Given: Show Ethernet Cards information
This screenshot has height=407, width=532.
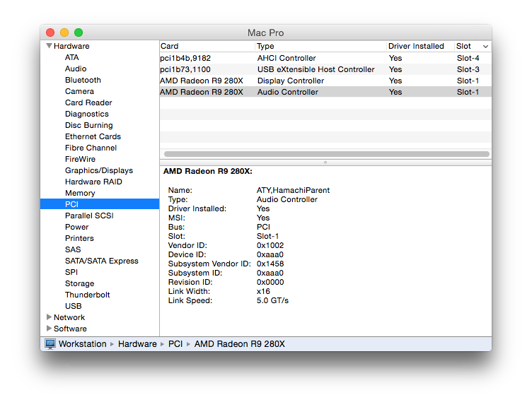Looking at the screenshot, I should (x=93, y=136).
